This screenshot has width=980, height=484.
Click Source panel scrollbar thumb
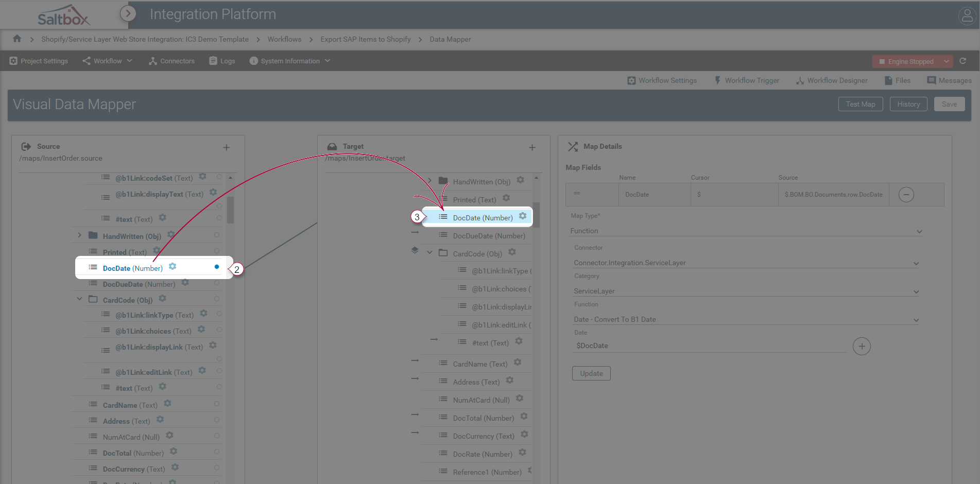point(230,210)
